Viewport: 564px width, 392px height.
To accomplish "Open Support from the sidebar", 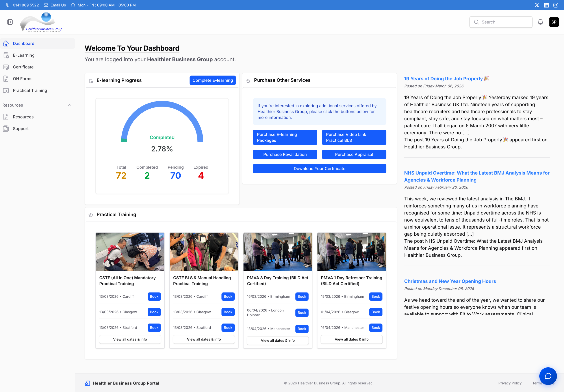I will tap(21, 129).
